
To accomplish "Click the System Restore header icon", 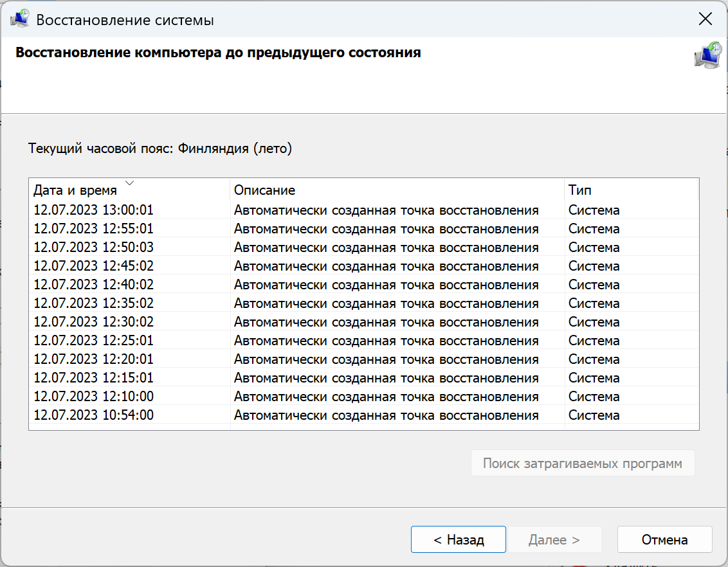I will (708, 55).
